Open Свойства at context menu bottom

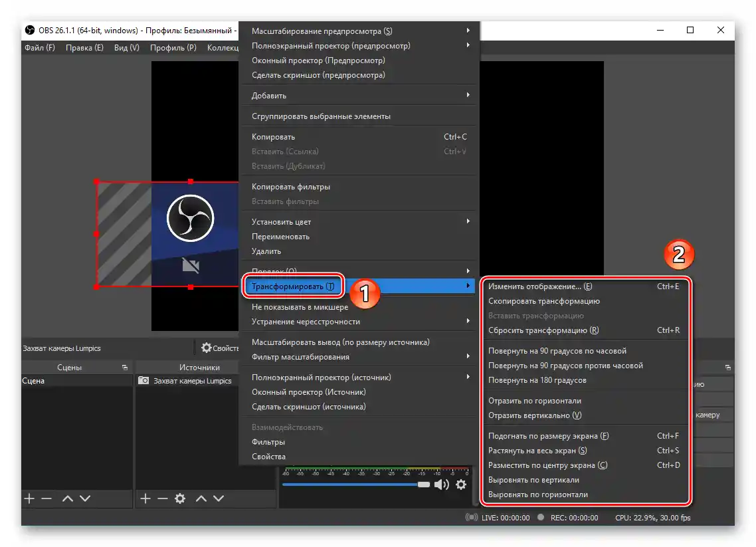[359, 457]
